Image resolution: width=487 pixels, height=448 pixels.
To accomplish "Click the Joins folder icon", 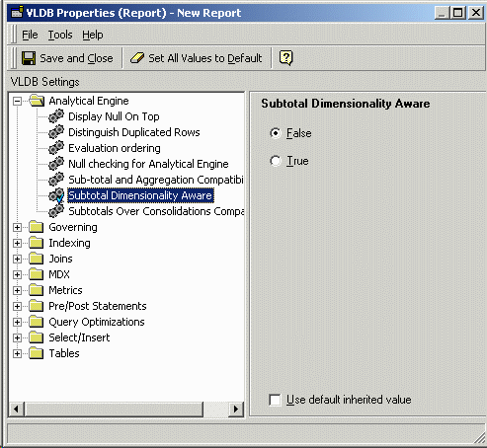I will click(x=36, y=259).
